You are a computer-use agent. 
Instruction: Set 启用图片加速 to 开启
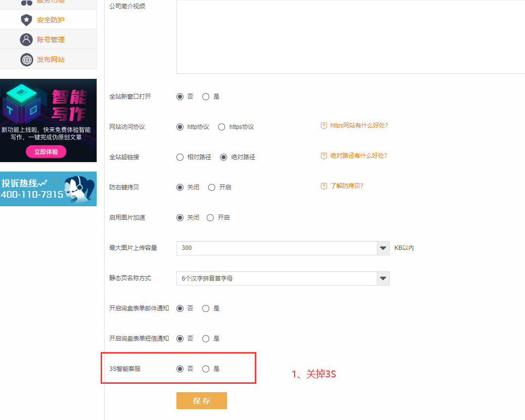coord(210,218)
